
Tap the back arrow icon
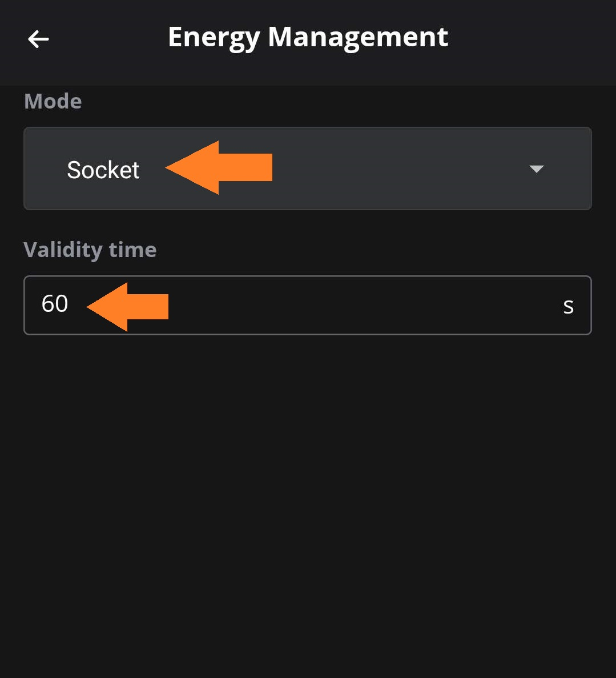coord(38,39)
